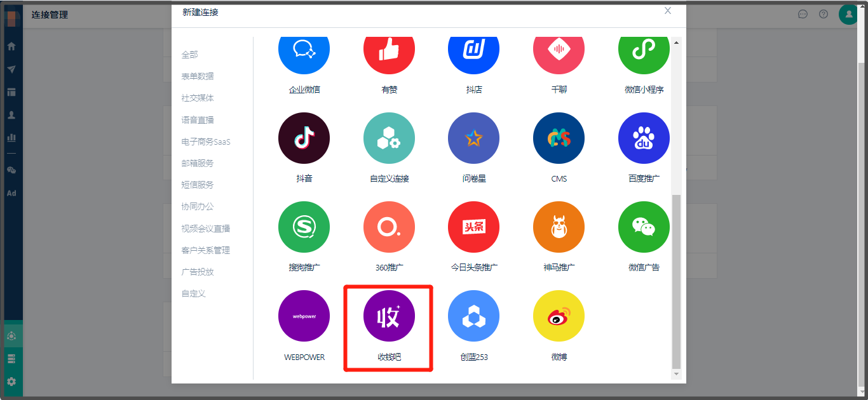Open the user avatar menu
The width and height of the screenshot is (868, 400).
(849, 14)
